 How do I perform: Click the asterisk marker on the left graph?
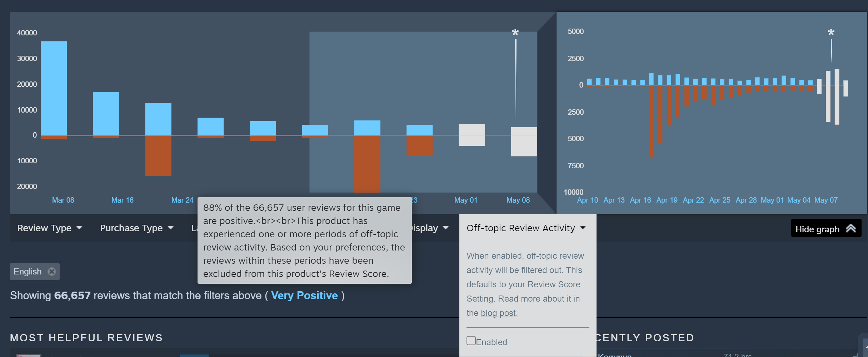coord(515,33)
